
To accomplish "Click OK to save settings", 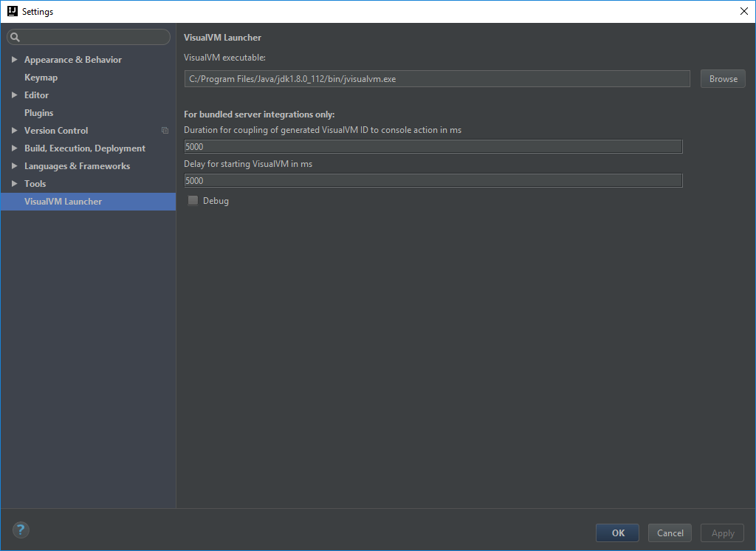I will pos(616,533).
